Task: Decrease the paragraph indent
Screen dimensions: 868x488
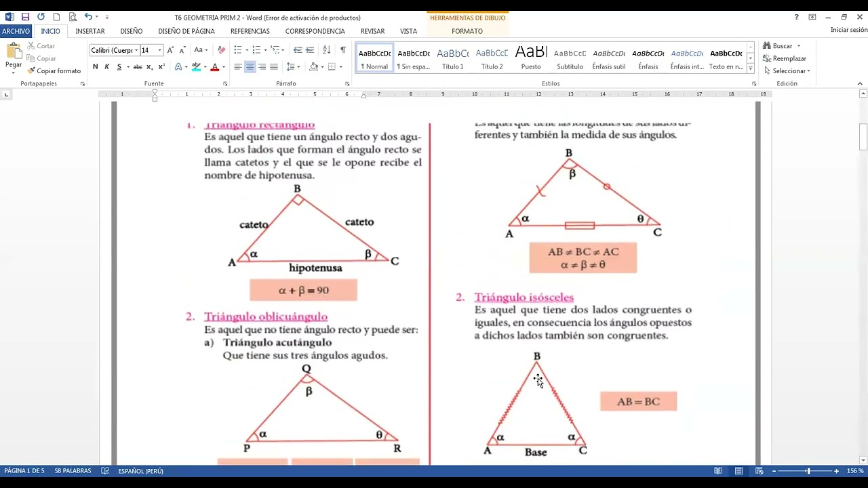Action: click(298, 50)
